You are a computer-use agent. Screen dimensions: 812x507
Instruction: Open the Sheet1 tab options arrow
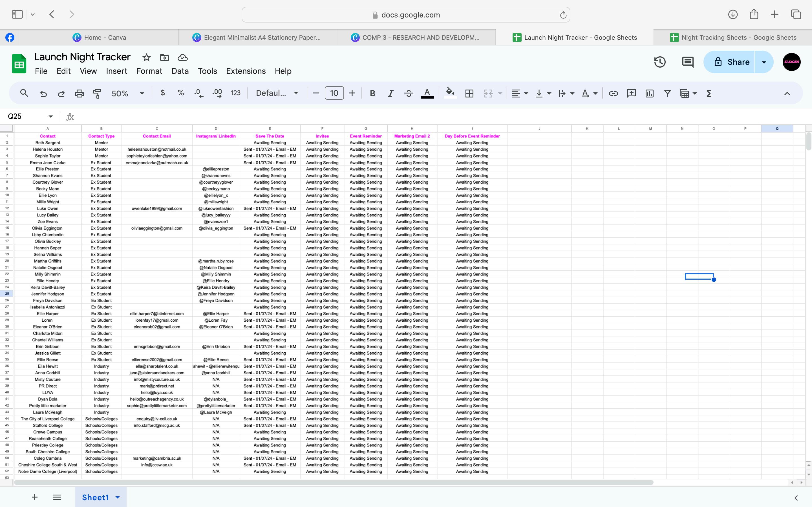118,497
